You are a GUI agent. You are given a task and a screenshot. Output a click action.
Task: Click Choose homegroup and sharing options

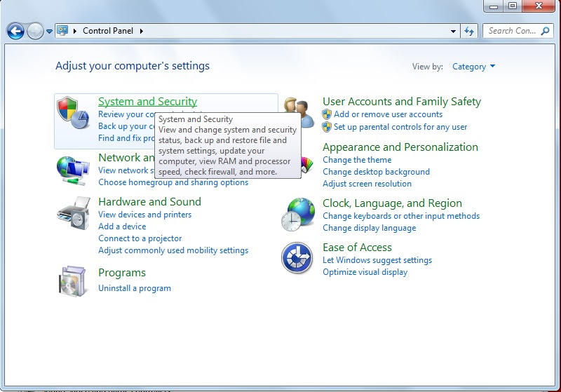tap(173, 182)
